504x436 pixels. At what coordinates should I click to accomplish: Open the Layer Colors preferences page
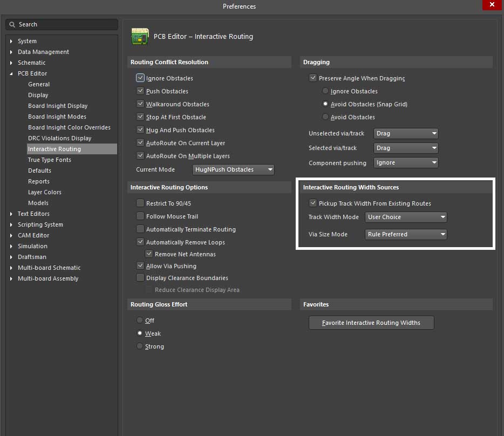[x=45, y=192]
